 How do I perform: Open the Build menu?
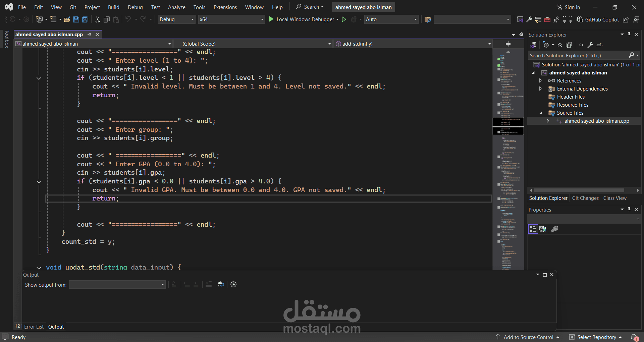tap(114, 7)
